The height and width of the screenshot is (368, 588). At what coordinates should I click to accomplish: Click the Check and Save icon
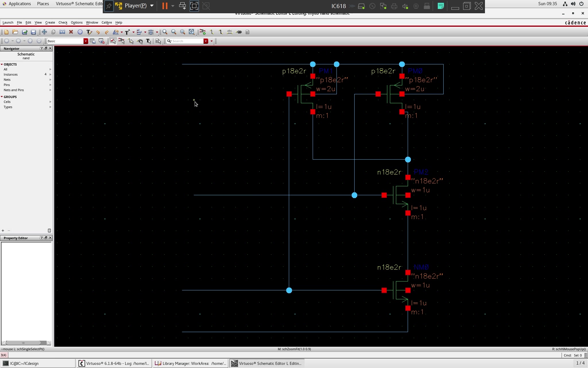tap(25, 32)
